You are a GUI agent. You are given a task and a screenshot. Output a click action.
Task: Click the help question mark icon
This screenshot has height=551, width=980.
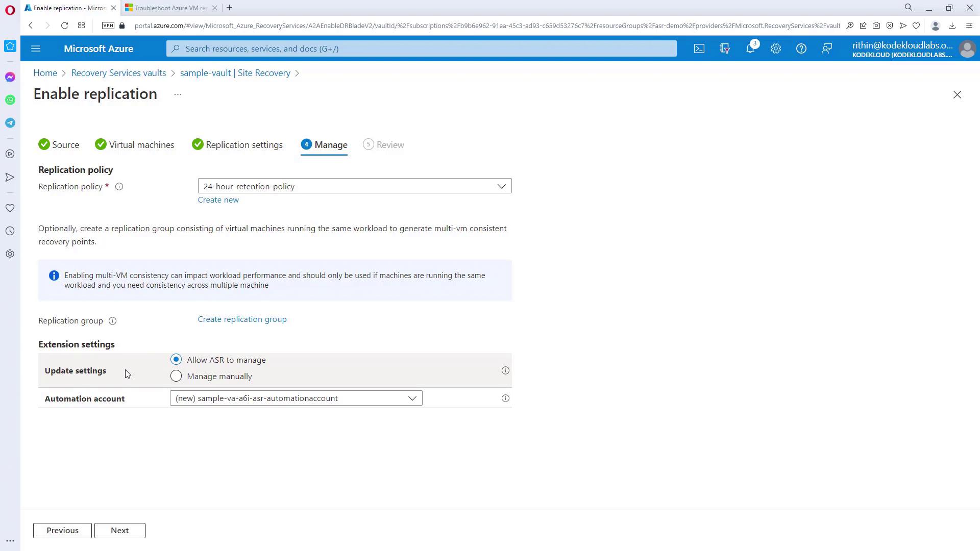(x=801, y=48)
